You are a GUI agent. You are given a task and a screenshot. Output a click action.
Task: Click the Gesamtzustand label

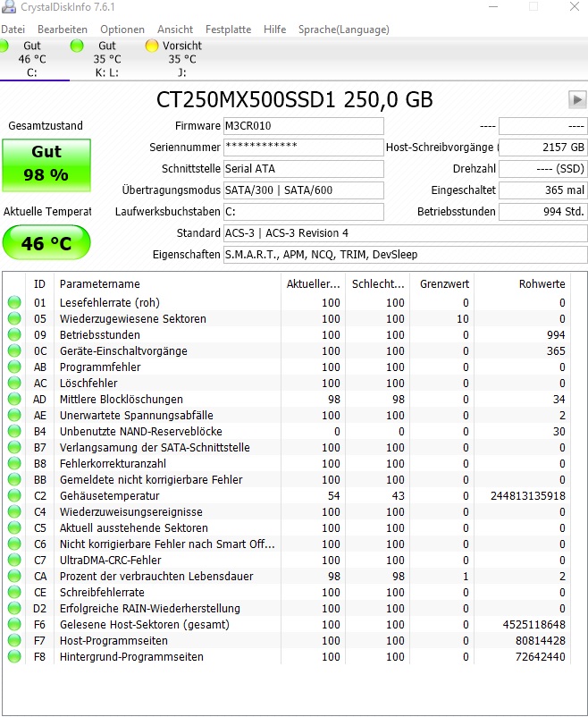coord(46,126)
